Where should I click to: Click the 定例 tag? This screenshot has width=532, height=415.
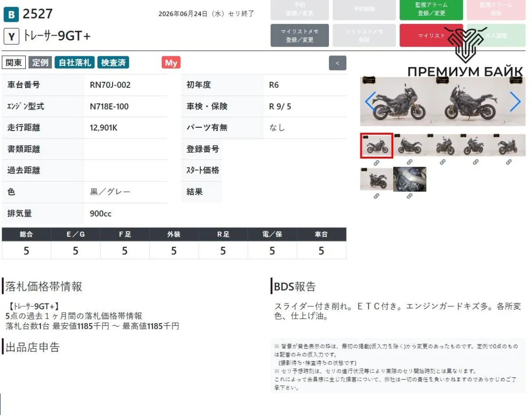click(x=40, y=63)
